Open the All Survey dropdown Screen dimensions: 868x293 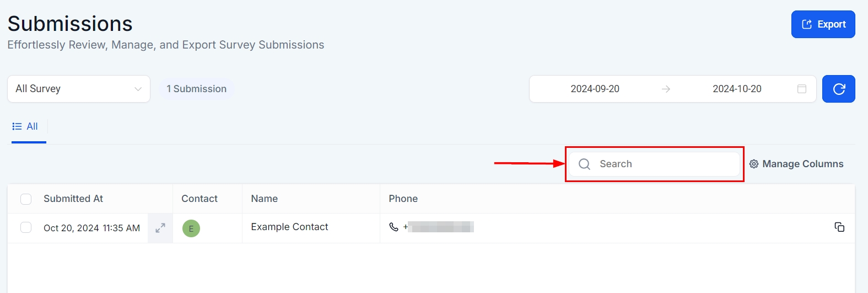tap(79, 89)
